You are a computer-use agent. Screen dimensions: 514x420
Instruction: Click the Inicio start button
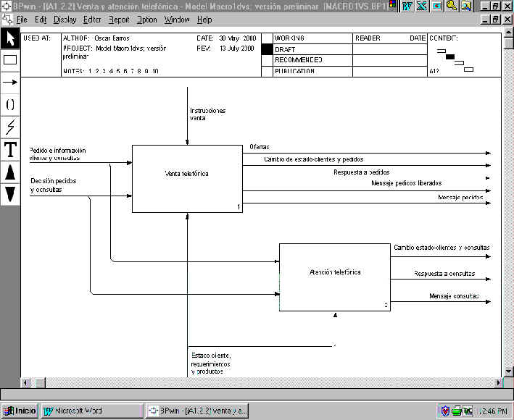tap(20, 411)
